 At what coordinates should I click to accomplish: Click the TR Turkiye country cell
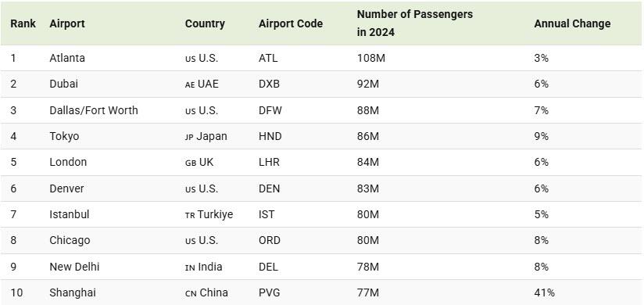point(209,214)
